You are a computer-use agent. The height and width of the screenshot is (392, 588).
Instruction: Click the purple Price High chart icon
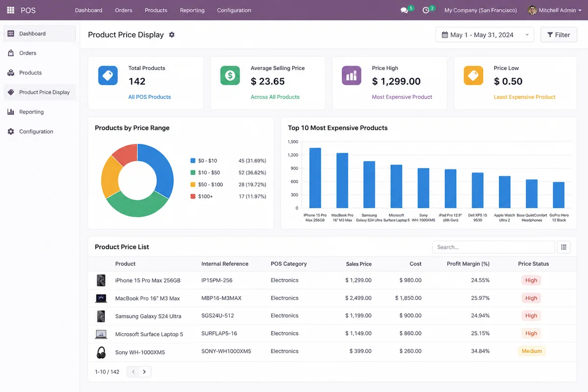[351, 75]
